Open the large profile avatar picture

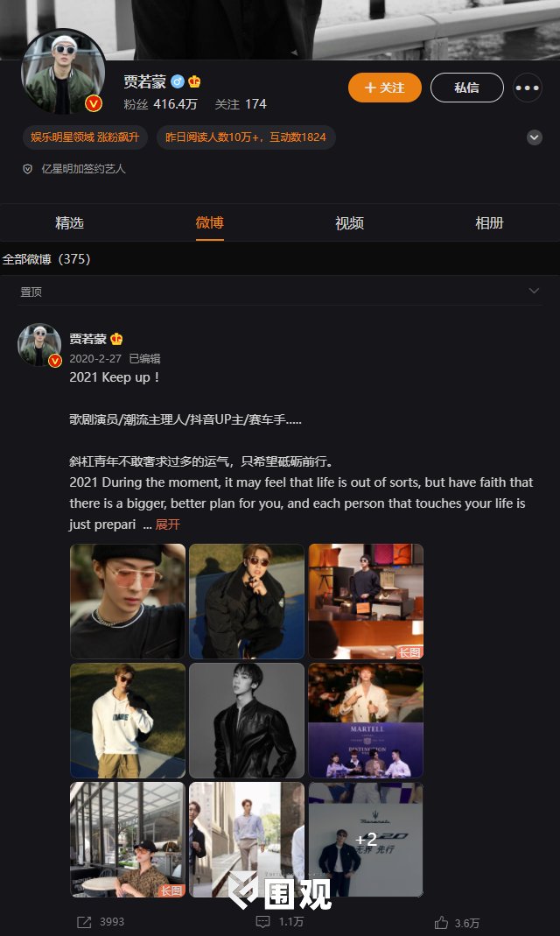pyautogui.click(x=63, y=72)
